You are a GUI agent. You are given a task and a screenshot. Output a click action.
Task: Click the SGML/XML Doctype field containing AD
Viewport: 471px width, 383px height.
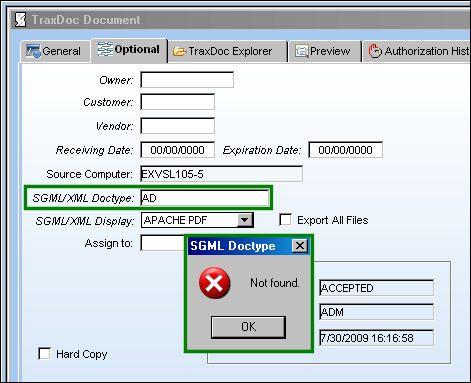coord(205,198)
